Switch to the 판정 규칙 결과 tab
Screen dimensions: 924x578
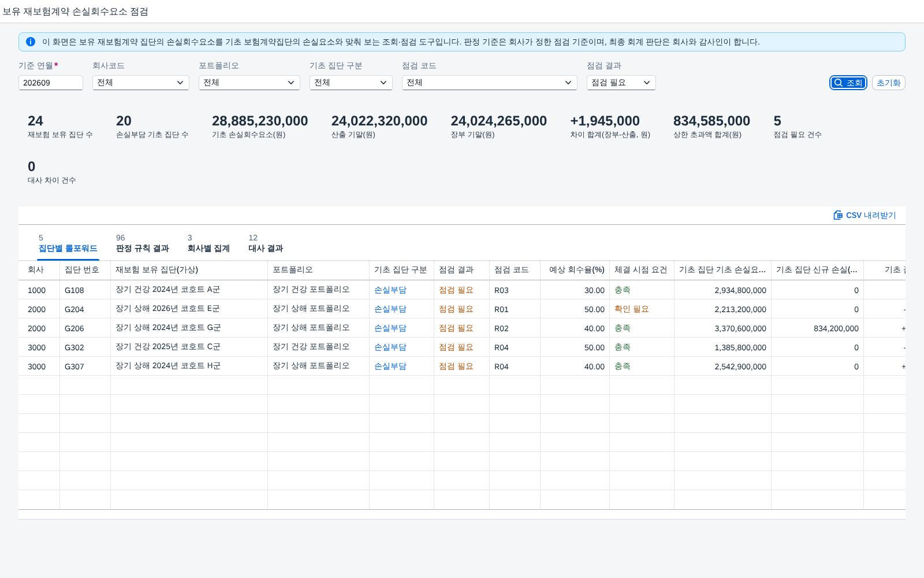(x=143, y=244)
